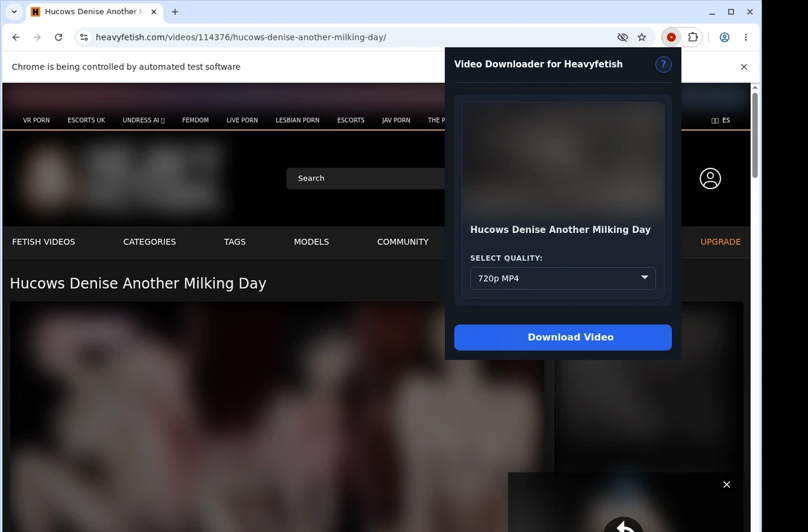
Task: Close the floating overlay panel
Action: [727, 485]
